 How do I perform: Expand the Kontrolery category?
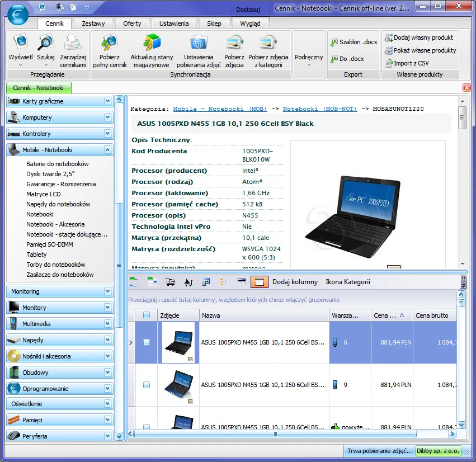click(107, 133)
